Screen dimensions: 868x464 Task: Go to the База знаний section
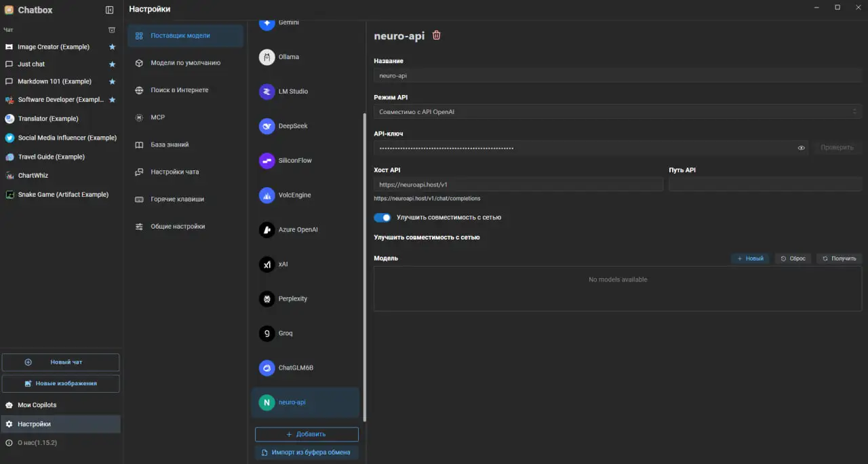170,144
